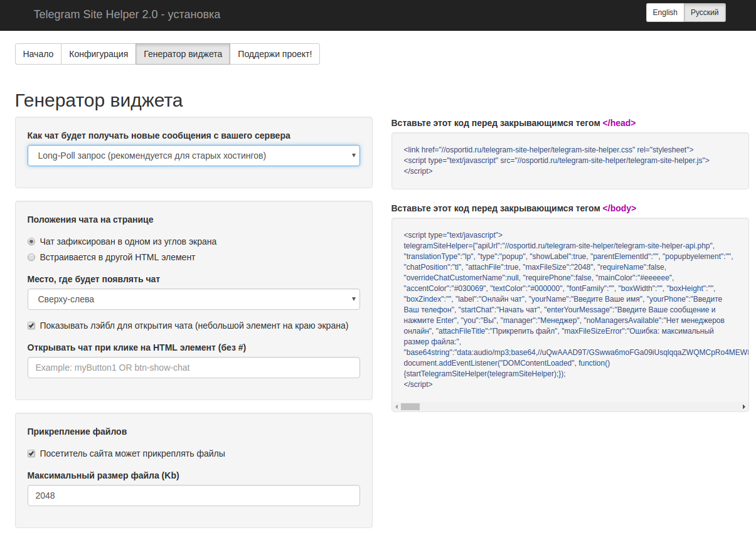Switch language to English

pyautogui.click(x=665, y=13)
